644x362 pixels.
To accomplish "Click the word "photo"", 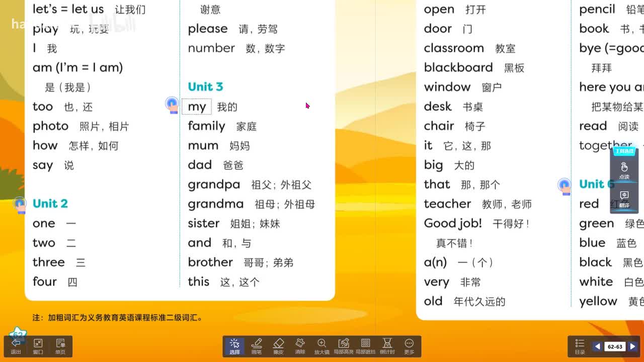I will pyautogui.click(x=50, y=126).
